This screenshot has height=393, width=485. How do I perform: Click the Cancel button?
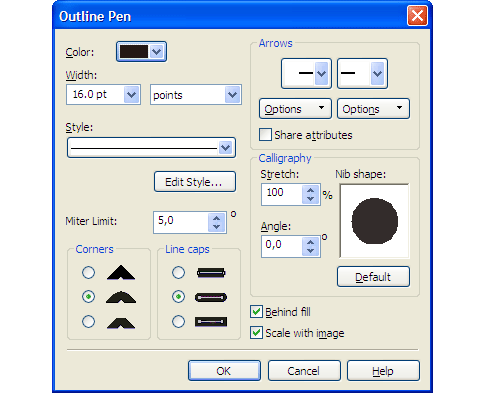[x=304, y=371]
